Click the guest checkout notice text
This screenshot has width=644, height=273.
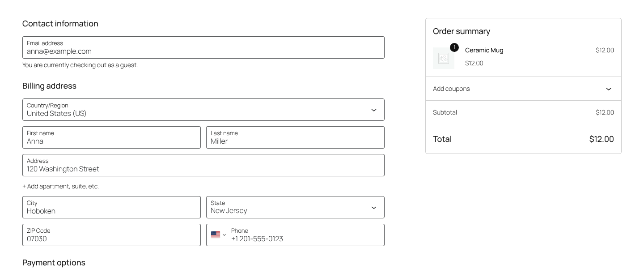pyautogui.click(x=80, y=65)
